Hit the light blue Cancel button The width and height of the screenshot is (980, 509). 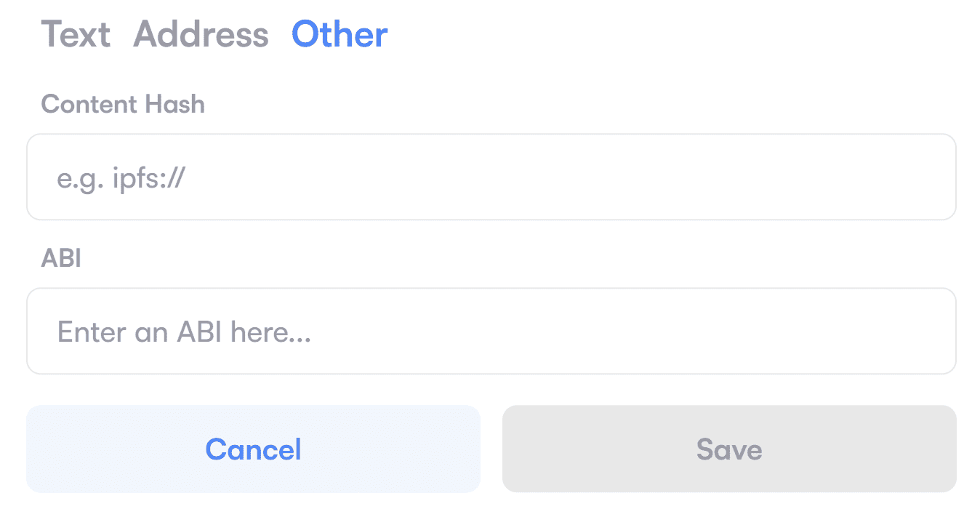click(x=253, y=449)
